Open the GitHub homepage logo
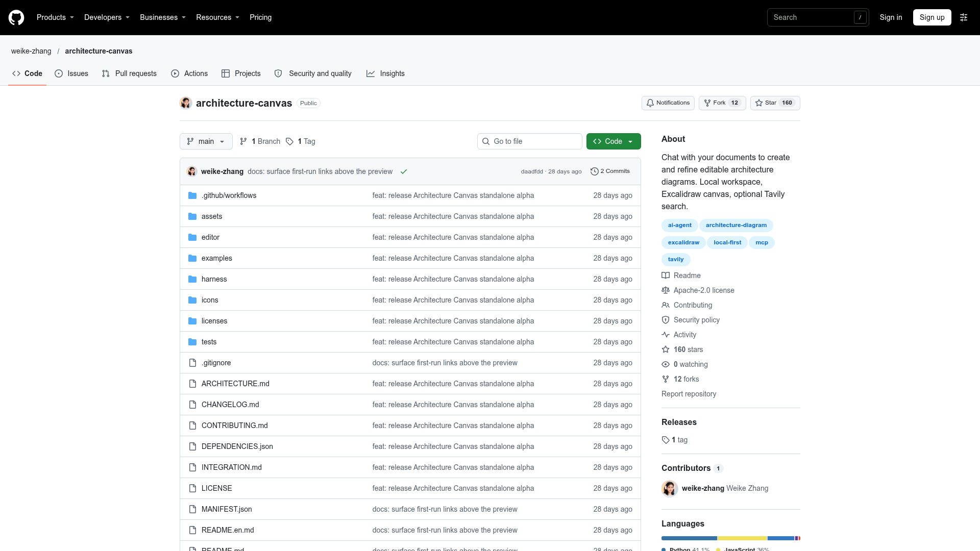The image size is (980, 551). tap(16, 17)
